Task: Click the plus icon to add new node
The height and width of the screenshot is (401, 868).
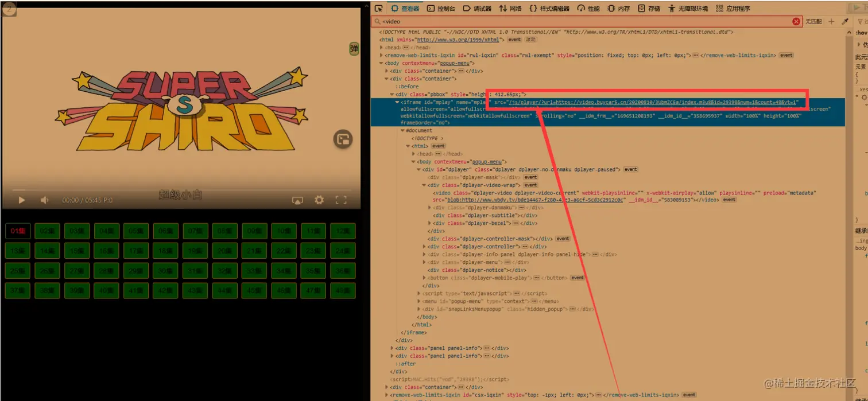Action: coord(831,21)
